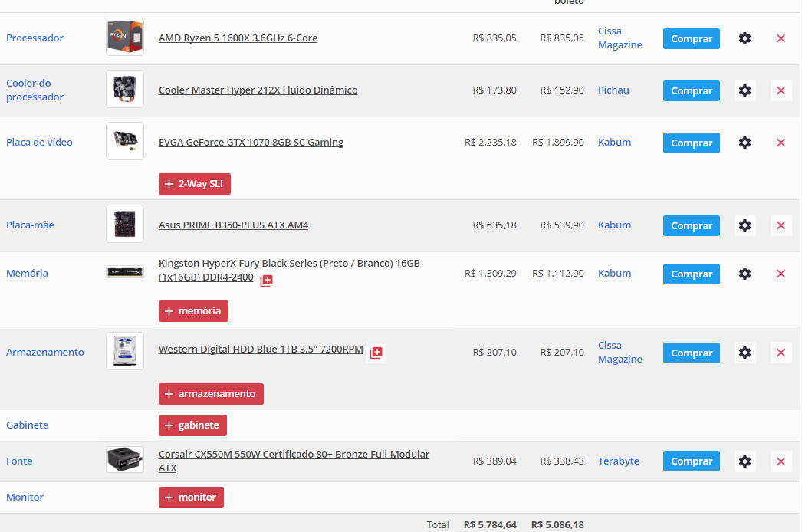Open settings gear for Armazenamento row
This screenshot has width=802, height=532.
click(744, 353)
